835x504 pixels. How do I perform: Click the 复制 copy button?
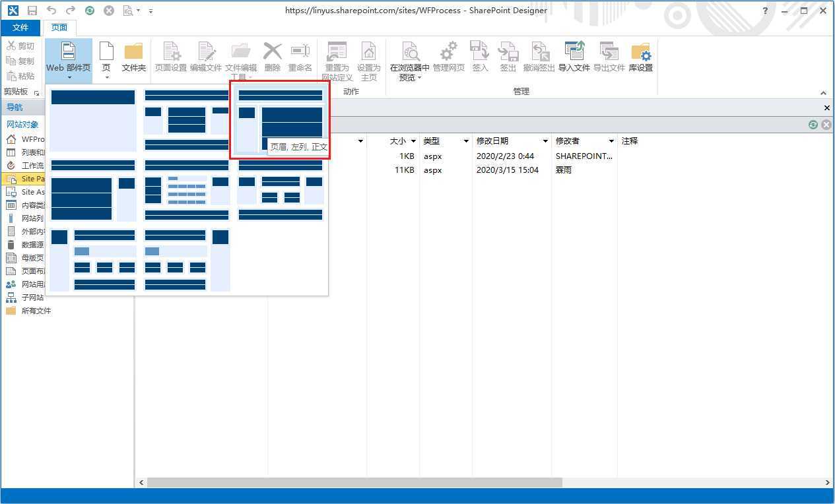[20, 61]
